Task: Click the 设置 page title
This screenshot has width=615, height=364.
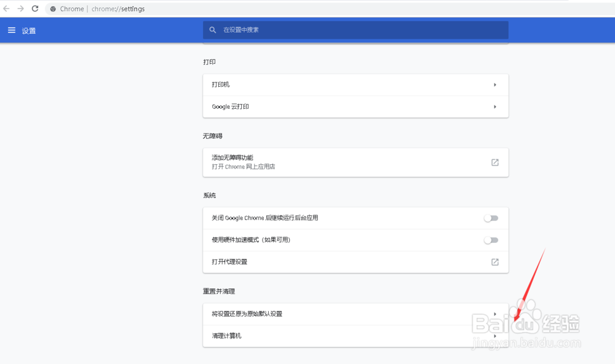Action: tap(29, 31)
